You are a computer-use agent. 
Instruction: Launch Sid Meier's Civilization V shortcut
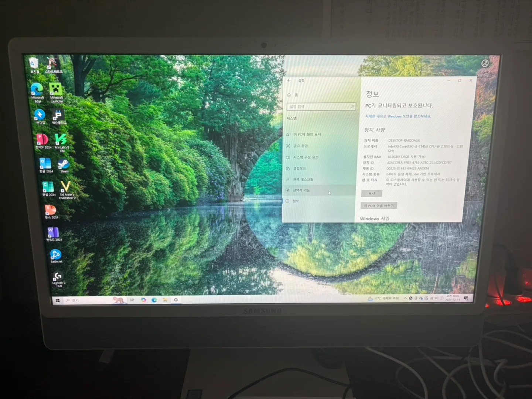66,190
